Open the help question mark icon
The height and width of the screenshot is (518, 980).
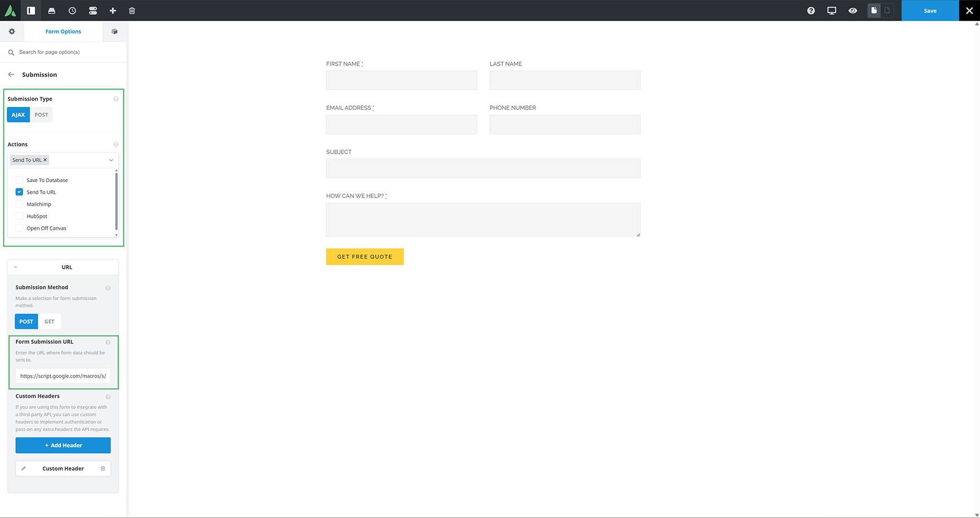click(810, 11)
